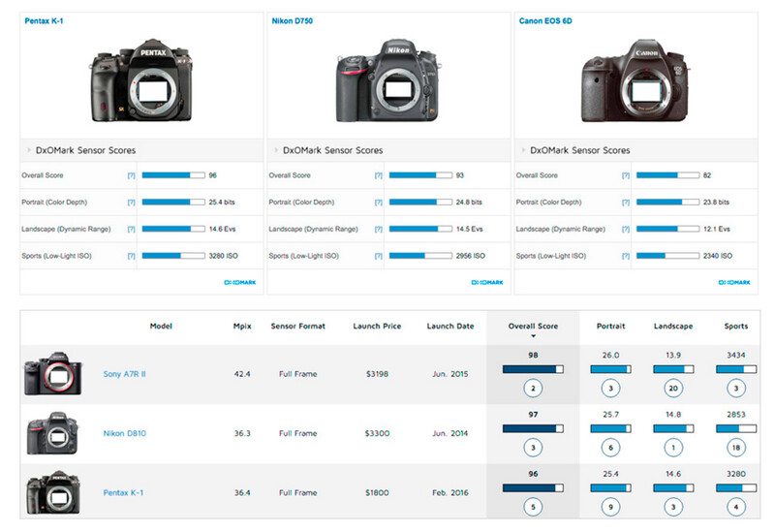Click the Sony A7R II thumbnail image
Screen dimensions: 775x532
click(x=53, y=374)
